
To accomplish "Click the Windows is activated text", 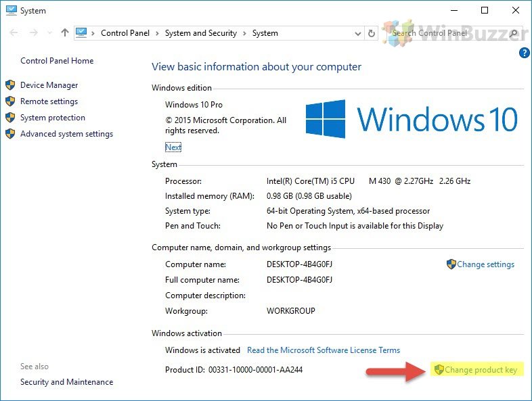I will 202,350.
